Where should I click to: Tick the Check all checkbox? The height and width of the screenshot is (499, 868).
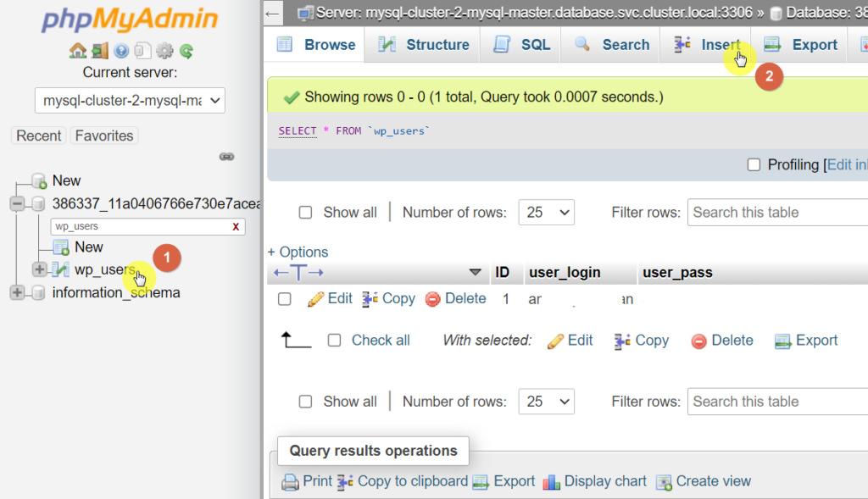[334, 341]
